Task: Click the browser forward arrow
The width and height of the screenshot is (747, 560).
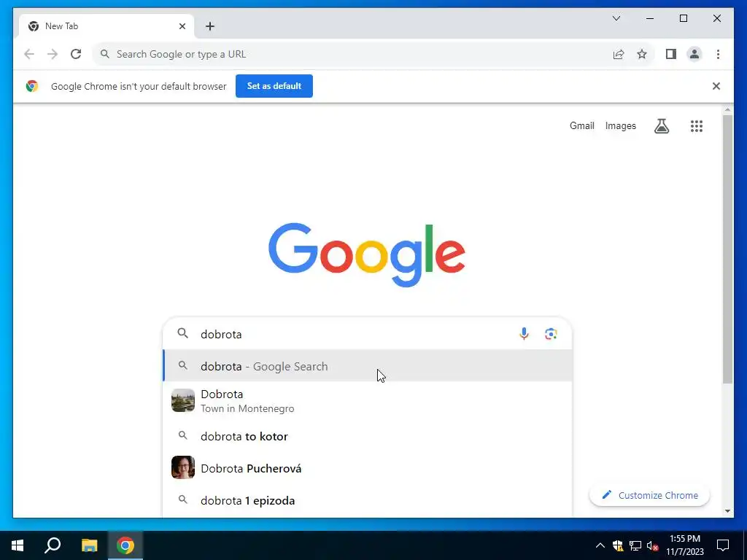Action: pos(53,54)
